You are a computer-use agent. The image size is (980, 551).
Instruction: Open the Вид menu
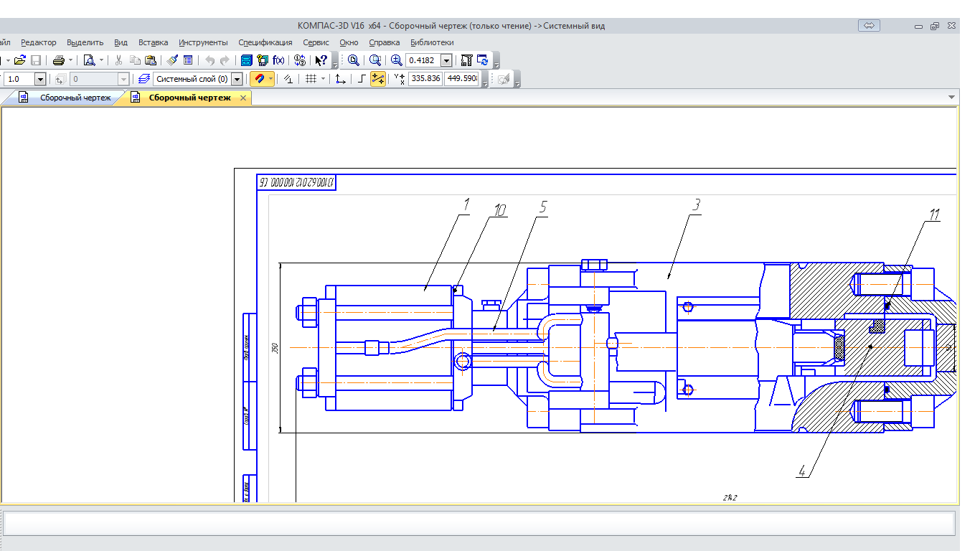point(121,42)
